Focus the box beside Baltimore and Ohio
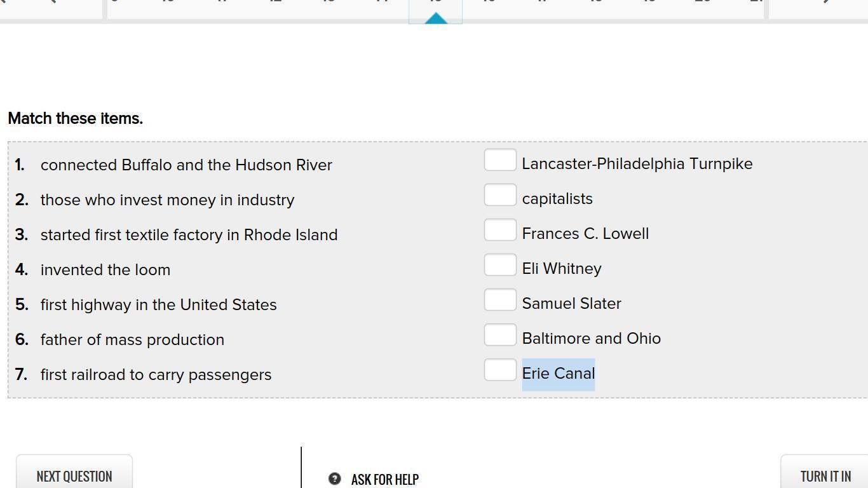This screenshot has width=868, height=488. point(499,335)
